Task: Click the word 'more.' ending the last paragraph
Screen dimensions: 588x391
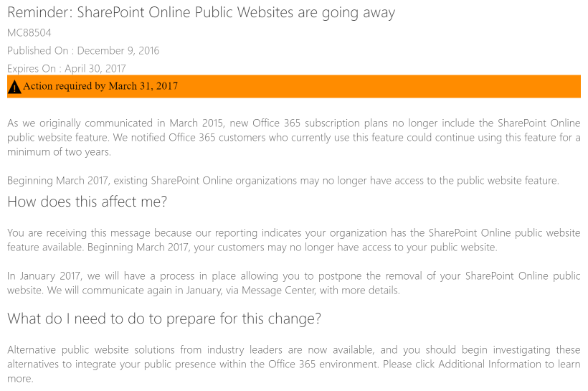Action: [x=20, y=378]
